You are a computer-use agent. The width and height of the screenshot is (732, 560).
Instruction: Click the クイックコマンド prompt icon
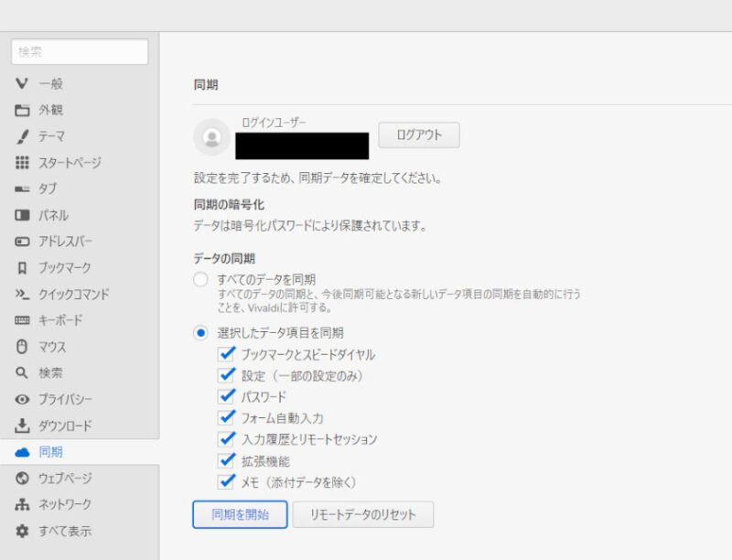tap(22, 294)
